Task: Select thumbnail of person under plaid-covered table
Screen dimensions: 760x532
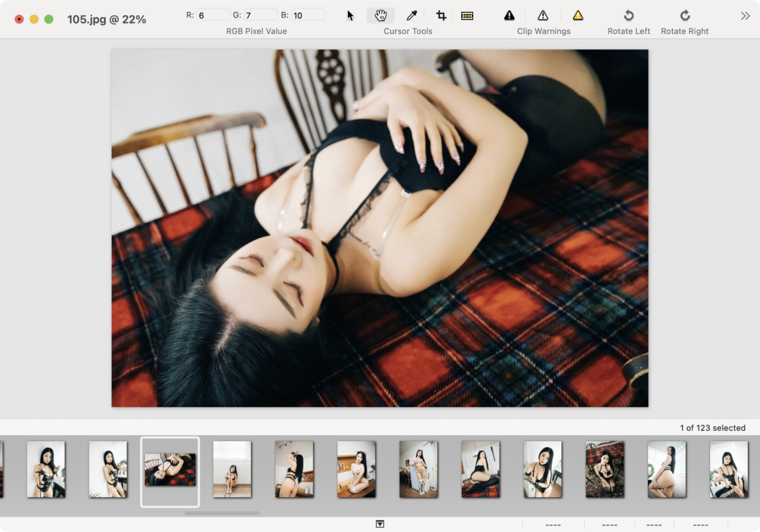Action: click(x=604, y=469)
